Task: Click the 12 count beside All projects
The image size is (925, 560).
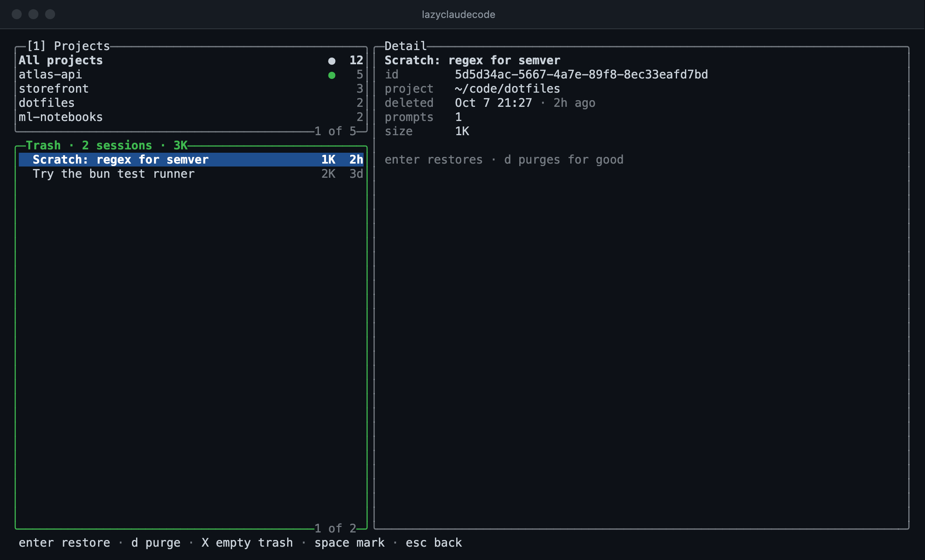Action: [356, 61]
